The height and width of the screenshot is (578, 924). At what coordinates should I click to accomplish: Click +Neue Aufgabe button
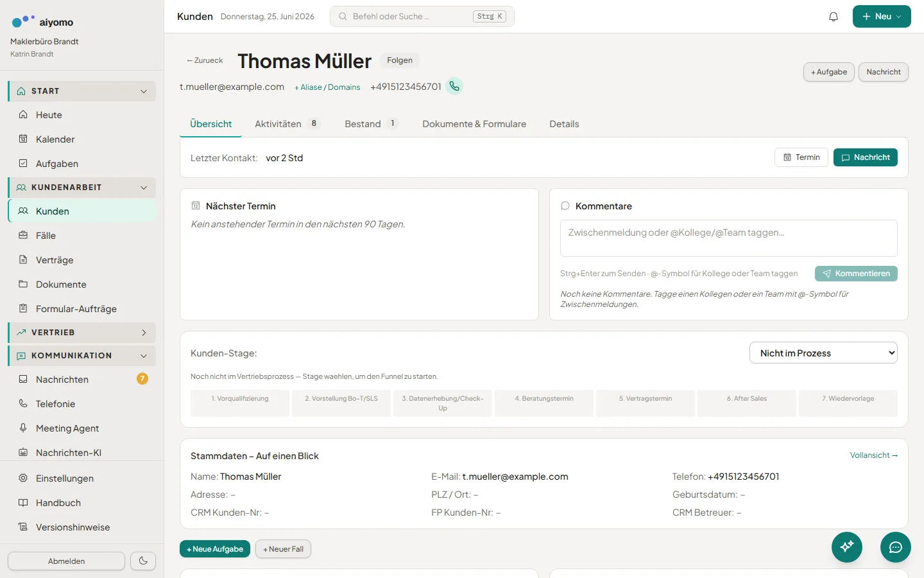pos(215,549)
